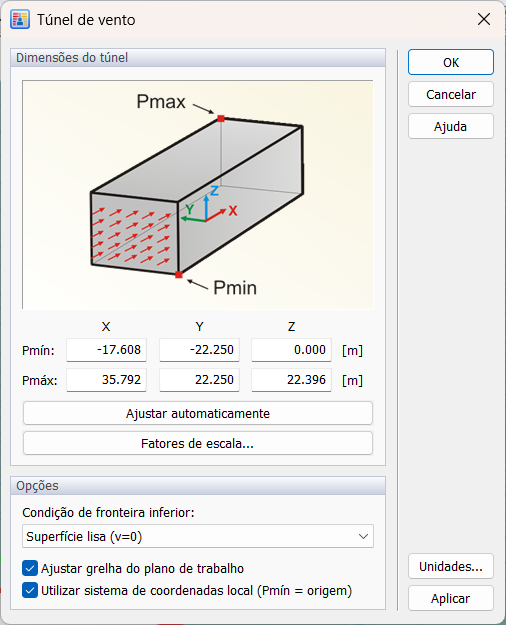Open the Unidades options
The width and height of the screenshot is (506, 625).
pos(451,566)
